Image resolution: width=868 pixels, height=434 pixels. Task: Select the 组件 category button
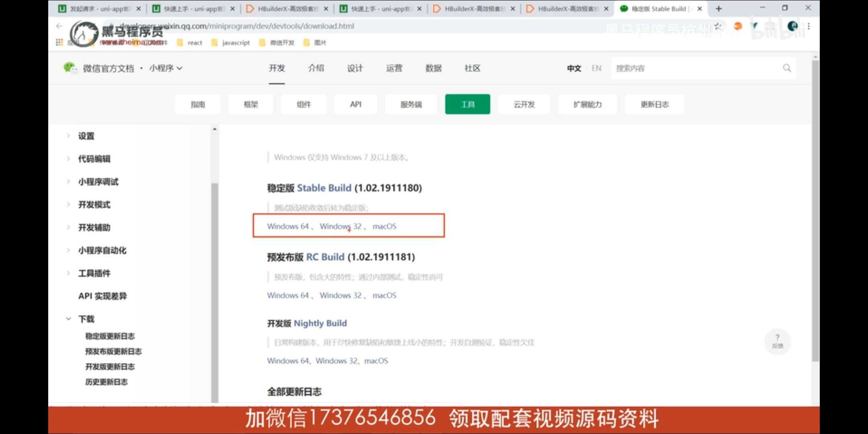[x=303, y=104]
